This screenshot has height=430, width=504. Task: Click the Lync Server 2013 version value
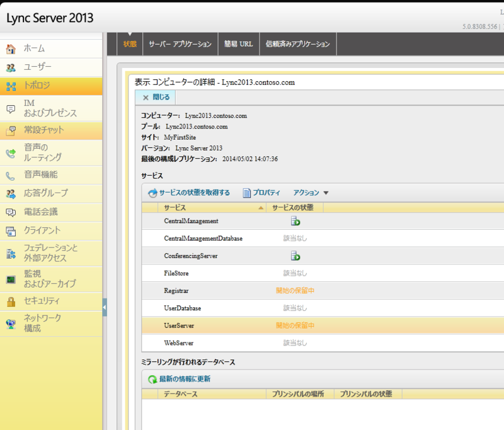(x=198, y=148)
